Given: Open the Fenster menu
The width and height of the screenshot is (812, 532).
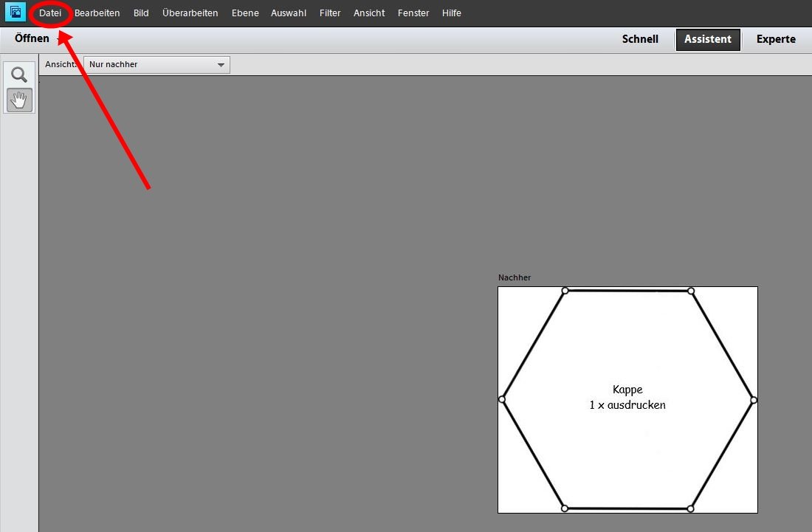Looking at the screenshot, I should tap(413, 13).
